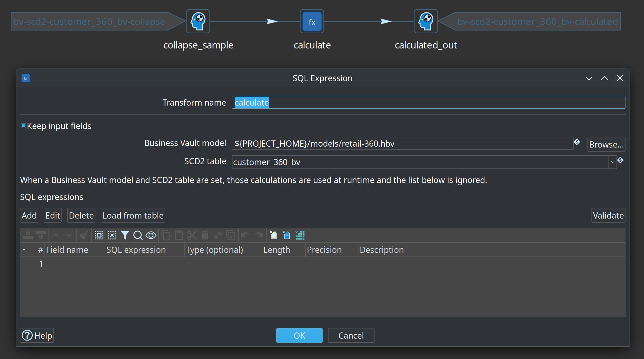Click the magnifying glass search icon

(138, 235)
